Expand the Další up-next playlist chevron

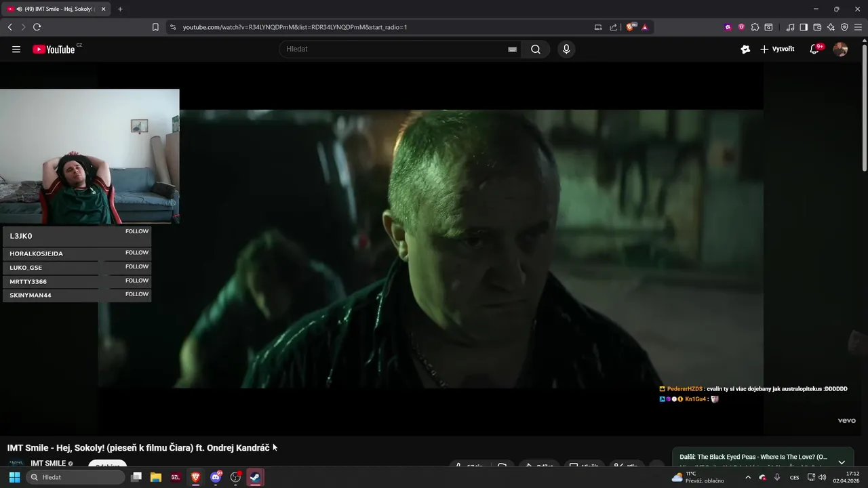842,462
